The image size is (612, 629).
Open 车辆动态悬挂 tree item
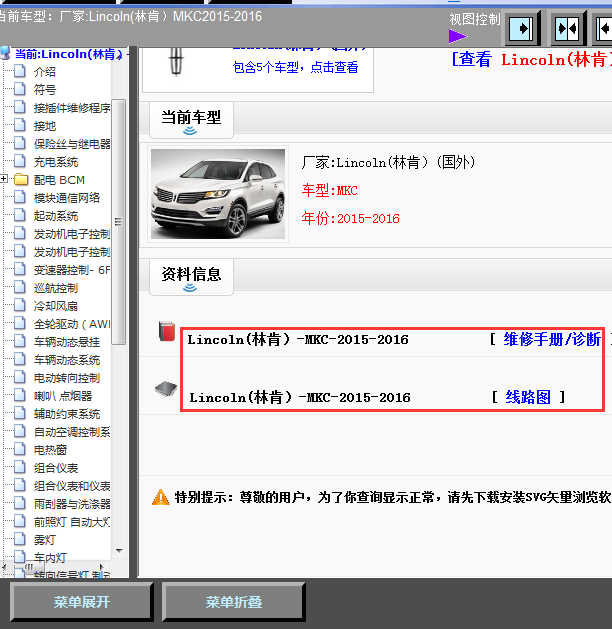[67, 342]
